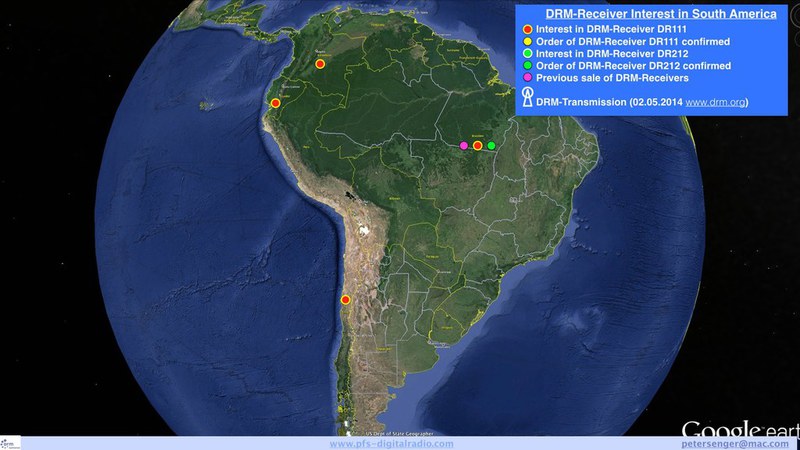
Task: Click the green legend dot for DR212 order confirmed
Action: (526, 65)
